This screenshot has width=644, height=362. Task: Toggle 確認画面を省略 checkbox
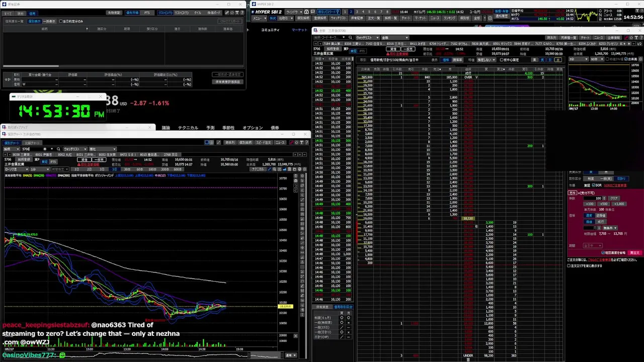click(x=603, y=252)
